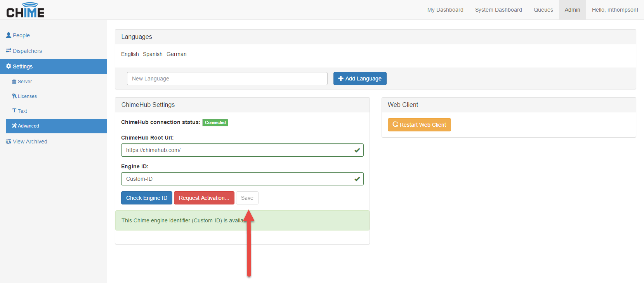The width and height of the screenshot is (644, 283).
Task: Click Request Activation button
Action: pos(204,198)
